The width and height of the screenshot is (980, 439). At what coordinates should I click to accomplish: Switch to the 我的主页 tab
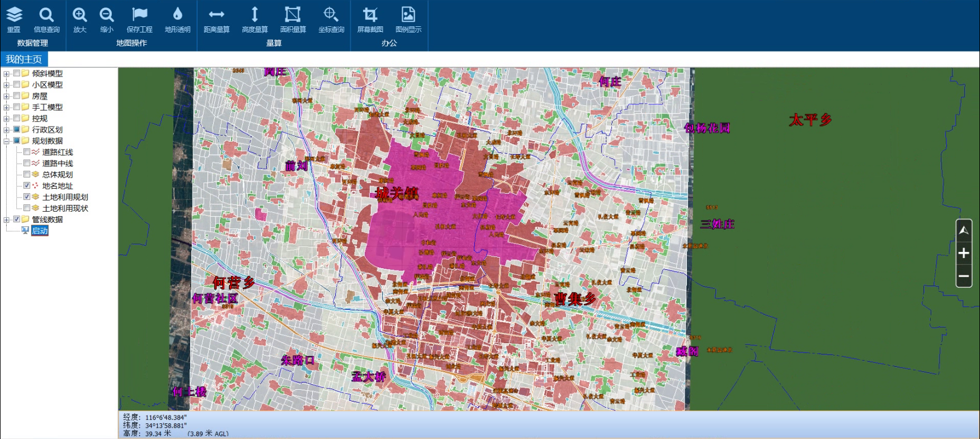(24, 59)
